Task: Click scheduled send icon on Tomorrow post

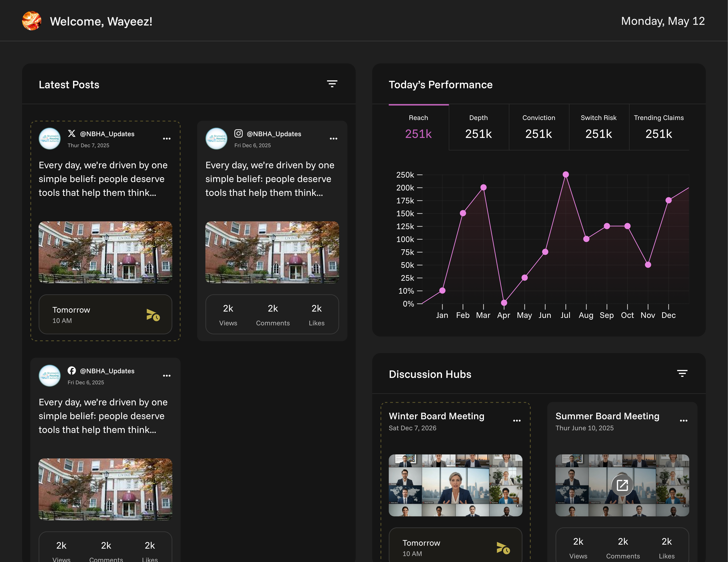Action: click(153, 315)
